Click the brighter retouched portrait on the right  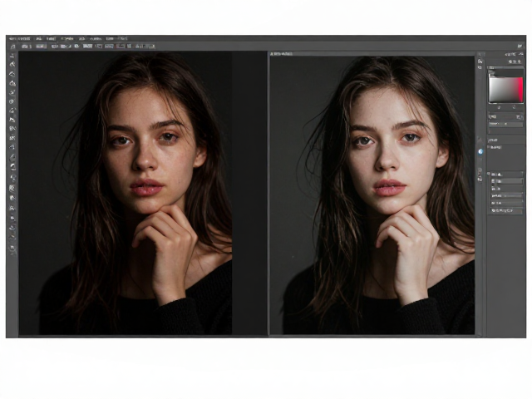tap(372, 195)
